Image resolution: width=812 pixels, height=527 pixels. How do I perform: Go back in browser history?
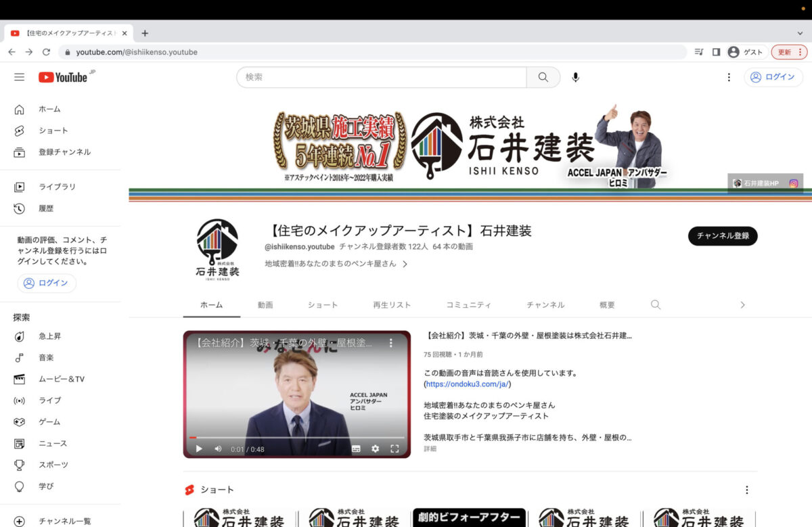(12, 52)
